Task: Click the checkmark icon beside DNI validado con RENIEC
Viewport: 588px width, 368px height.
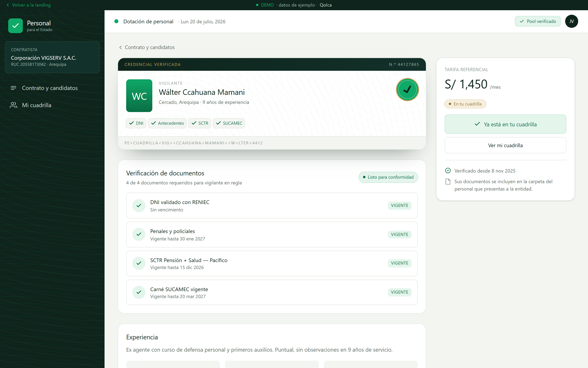Action: (x=139, y=205)
